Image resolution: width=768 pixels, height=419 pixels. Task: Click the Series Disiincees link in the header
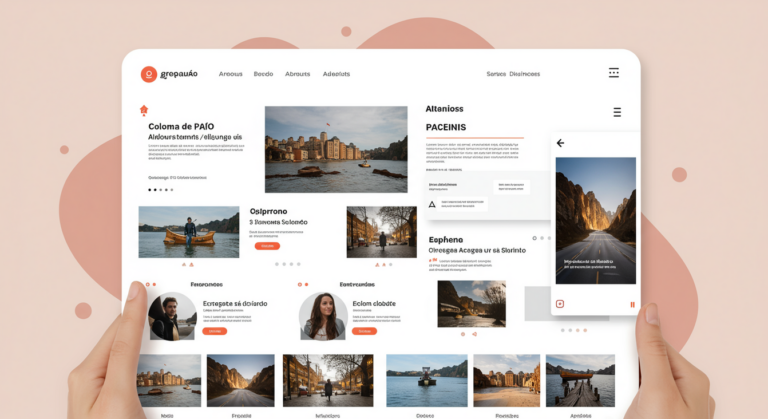pyautogui.click(x=513, y=74)
